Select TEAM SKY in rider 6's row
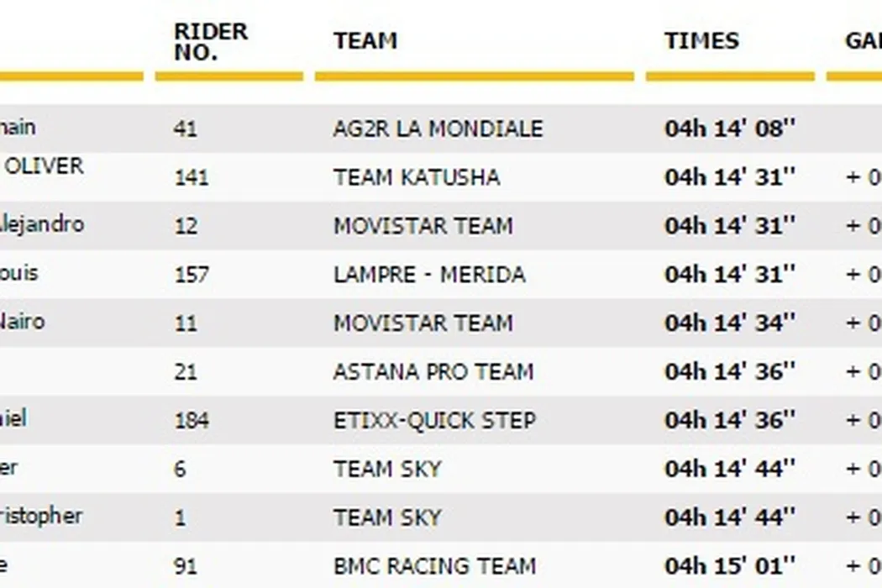The image size is (882, 588). [387, 469]
